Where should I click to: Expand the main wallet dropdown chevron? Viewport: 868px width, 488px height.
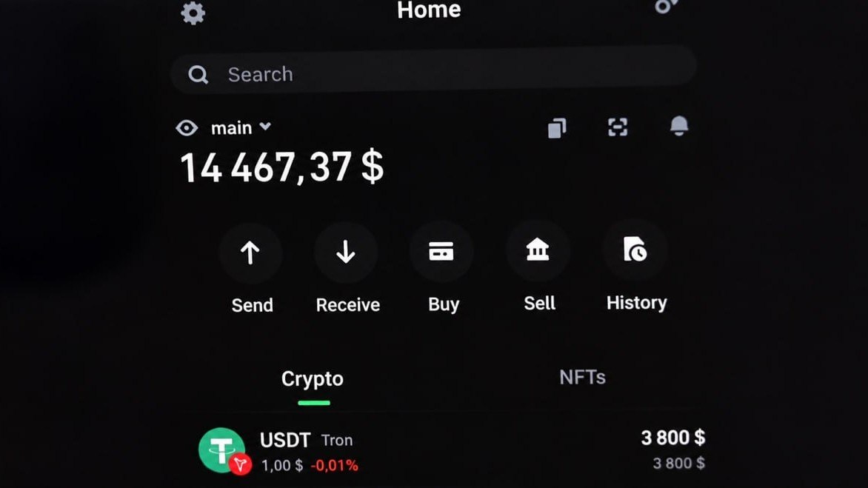click(x=266, y=126)
